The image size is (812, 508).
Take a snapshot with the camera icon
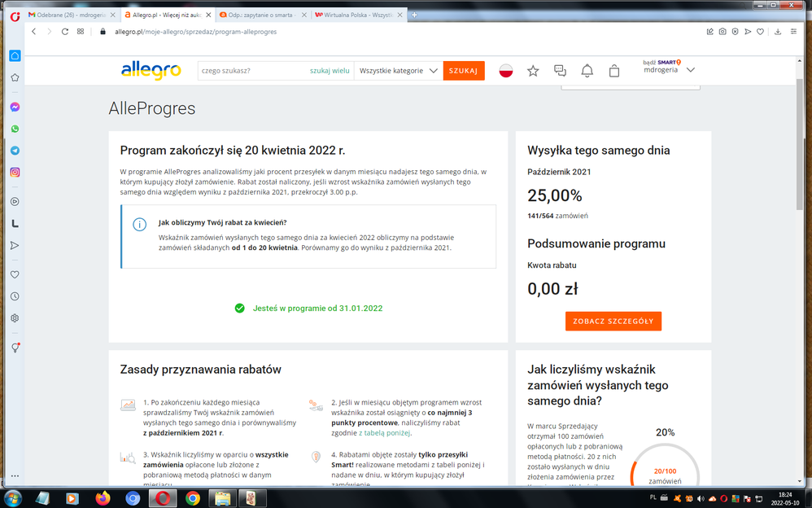[x=723, y=32]
